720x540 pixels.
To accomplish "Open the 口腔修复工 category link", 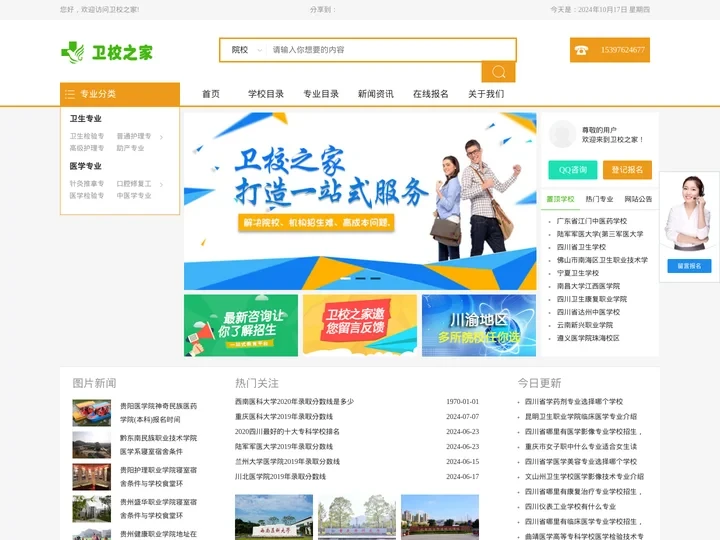I will coord(134,184).
